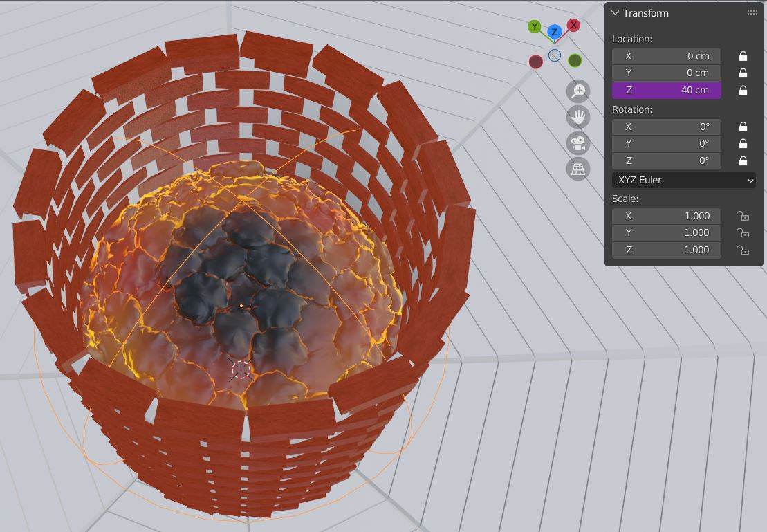767x532 pixels.
Task: Click the blue Z axis gizmo ball
Action: click(x=554, y=33)
